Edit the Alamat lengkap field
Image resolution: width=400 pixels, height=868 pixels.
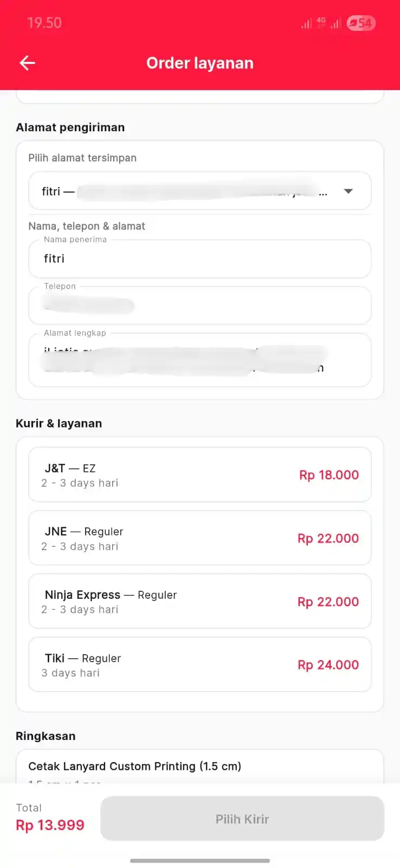click(x=199, y=360)
